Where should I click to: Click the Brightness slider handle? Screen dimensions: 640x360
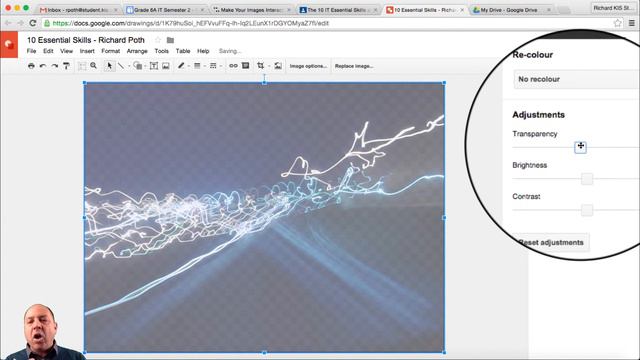point(587,178)
